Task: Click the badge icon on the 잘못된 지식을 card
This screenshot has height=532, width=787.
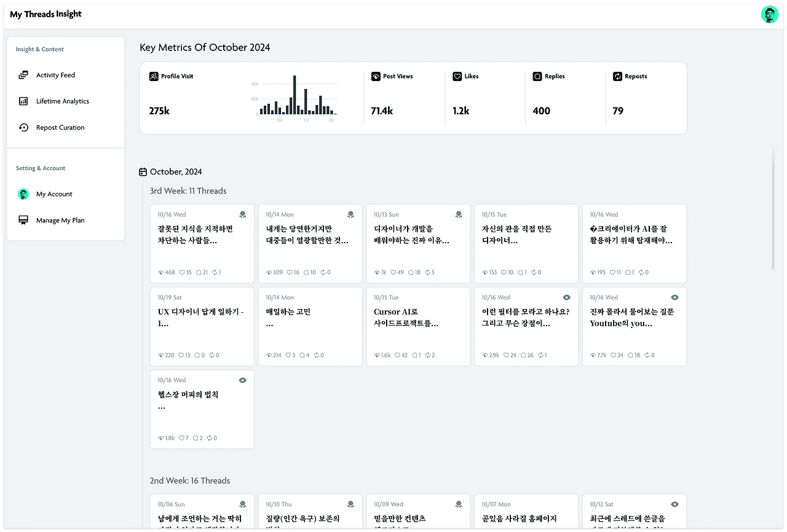Action: [x=242, y=214]
